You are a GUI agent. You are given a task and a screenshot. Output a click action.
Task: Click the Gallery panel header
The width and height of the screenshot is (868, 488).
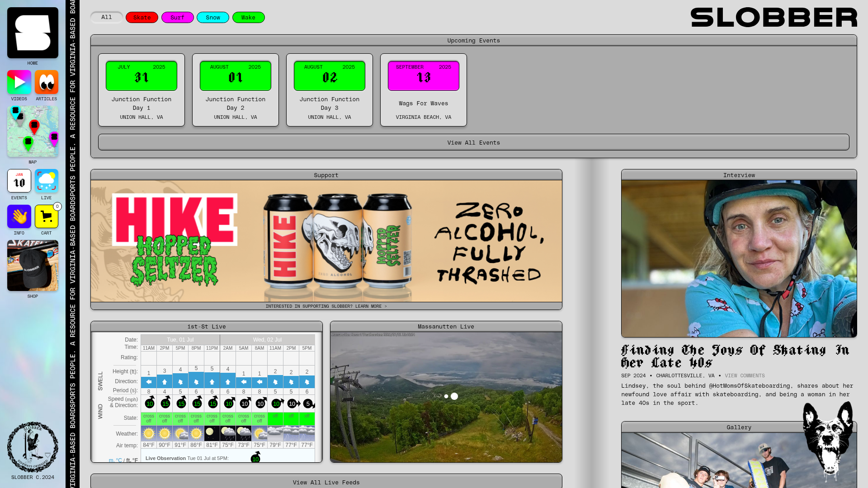[x=739, y=427]
